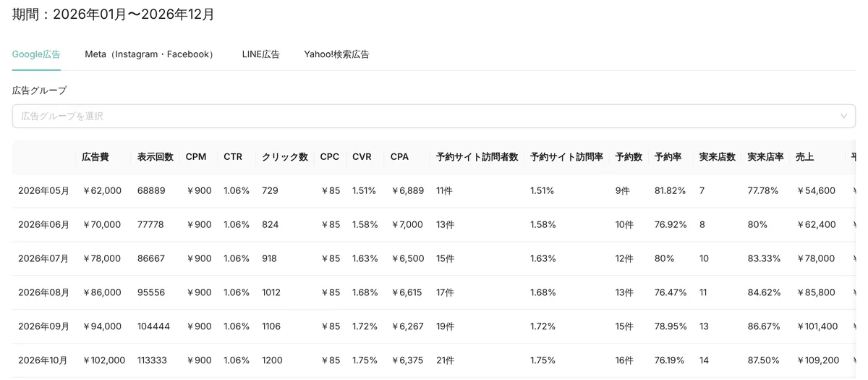Click the 86667 impressions cell
This screenshot has width=868, height=380.
[151, 258]
